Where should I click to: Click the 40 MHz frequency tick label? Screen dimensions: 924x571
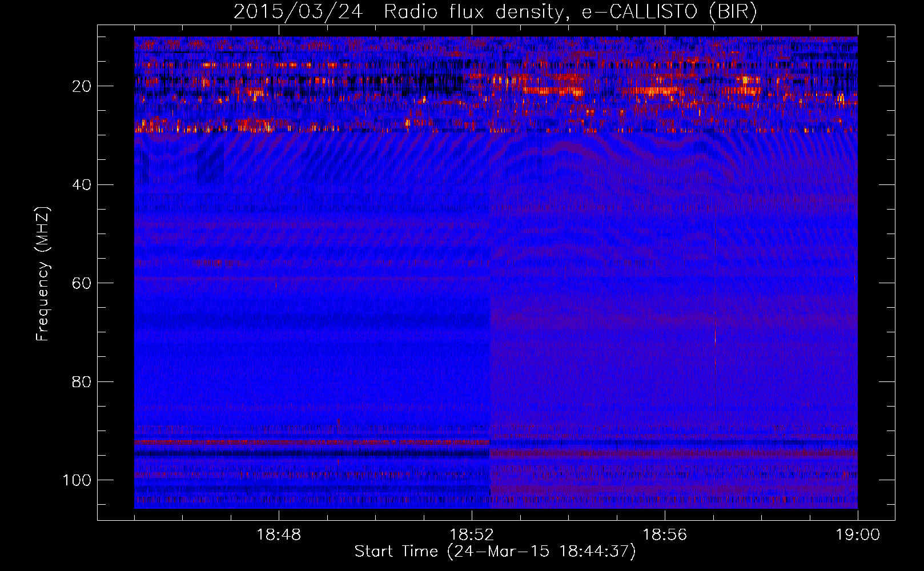point(82,184)
